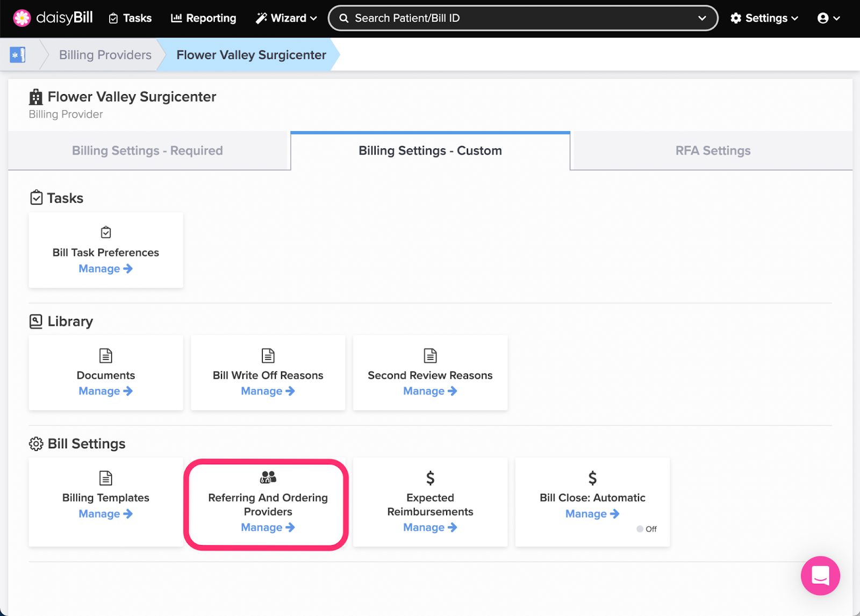Manage Referring And Ordering Providers
Viewport: 860px width, 616px height.
[x=268, y=528]
